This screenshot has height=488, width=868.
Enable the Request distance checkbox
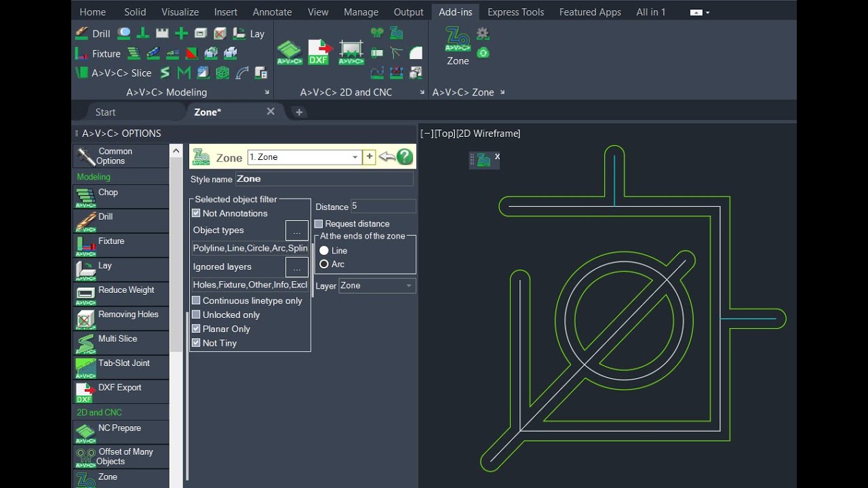[319, 224]
